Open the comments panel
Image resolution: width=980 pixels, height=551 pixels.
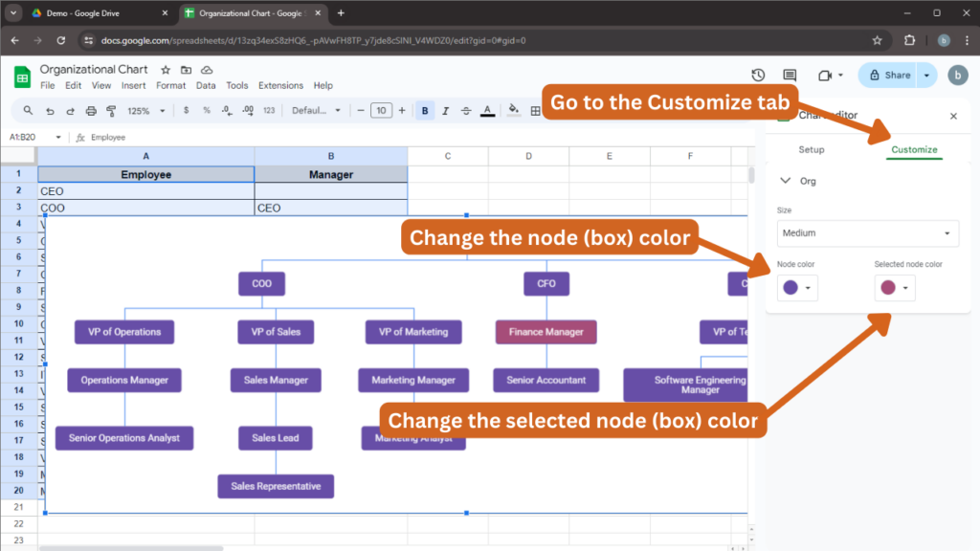(x=790, y=76)
